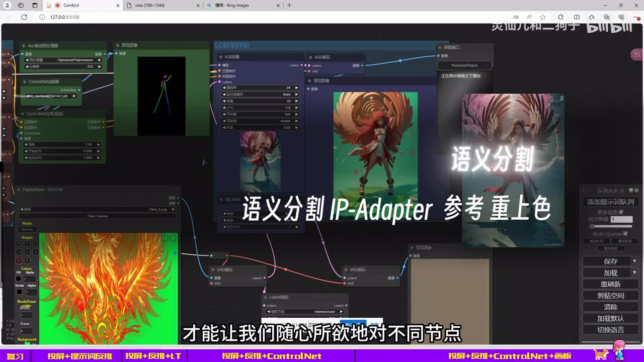
Task: Expand the Save button dropdown arrow
Action: pos(634,261)
